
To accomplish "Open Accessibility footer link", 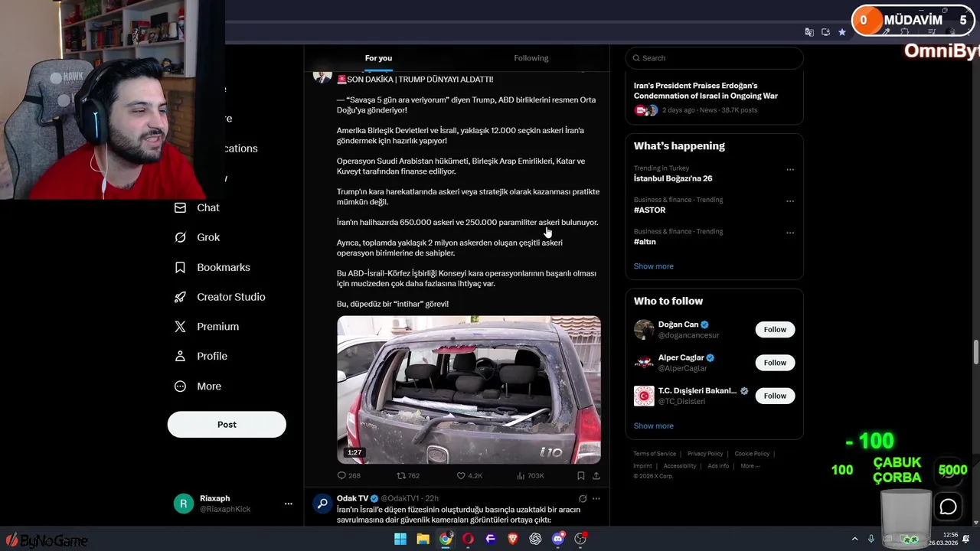I will pyautogui.click(x=680, y=466).
